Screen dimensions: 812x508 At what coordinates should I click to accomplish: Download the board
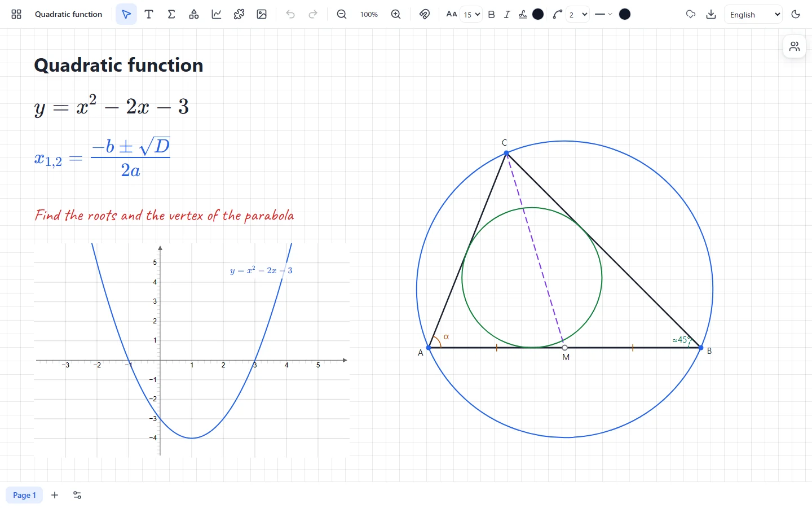pyautogui.click(x=711, y=14)
